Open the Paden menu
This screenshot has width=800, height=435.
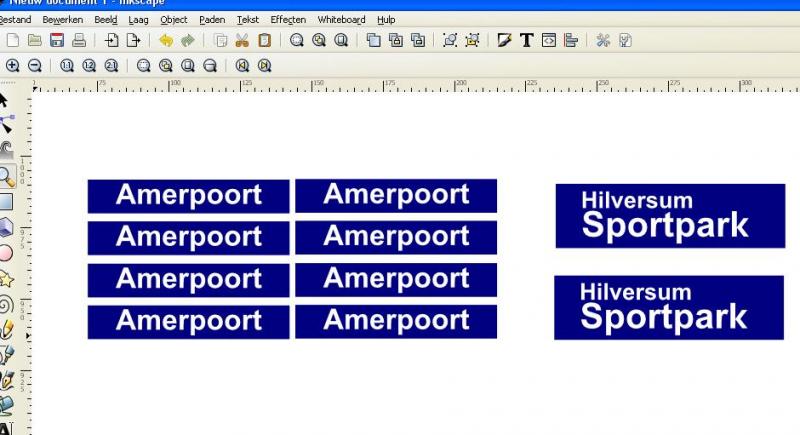point(212,19)
